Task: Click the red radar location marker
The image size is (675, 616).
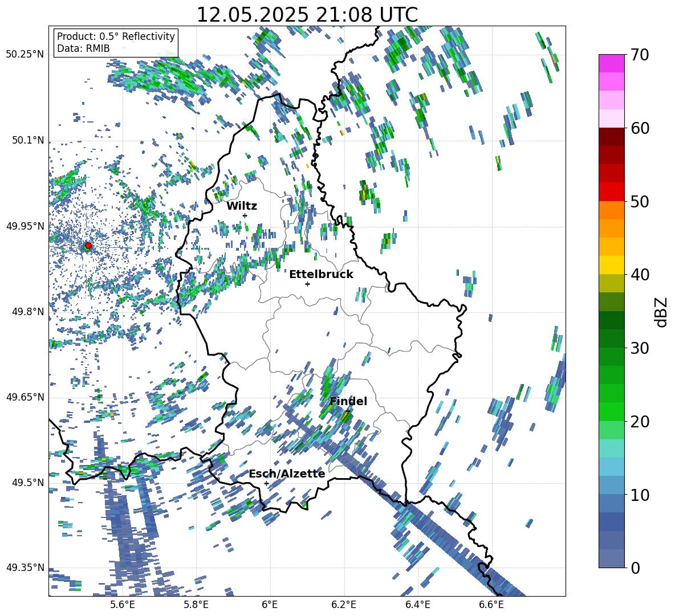Action: pos(88,246)
